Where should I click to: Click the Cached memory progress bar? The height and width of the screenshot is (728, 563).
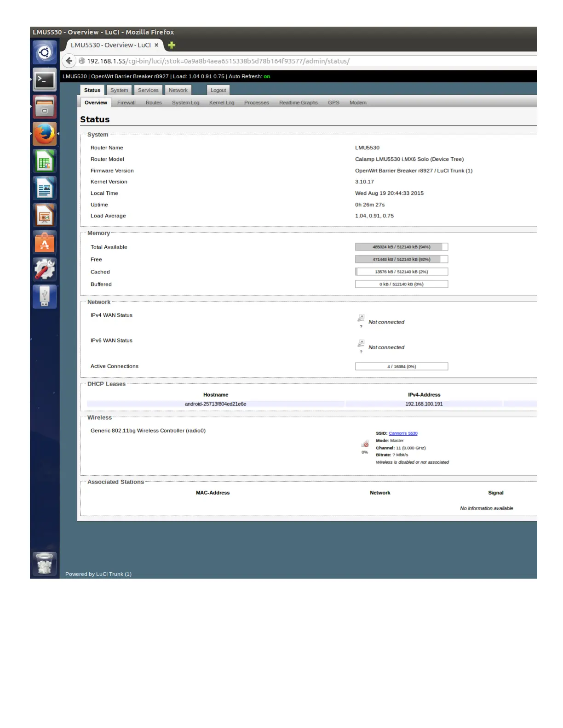(x=402, y=272)
